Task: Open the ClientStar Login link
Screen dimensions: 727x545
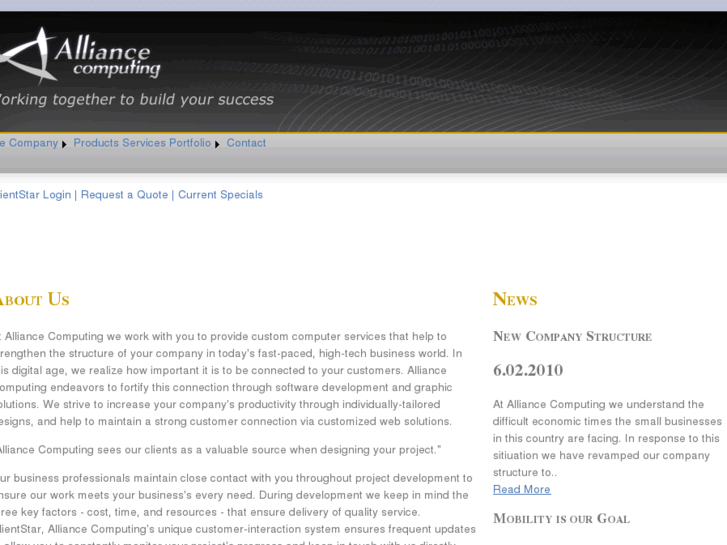Action: 35,195
